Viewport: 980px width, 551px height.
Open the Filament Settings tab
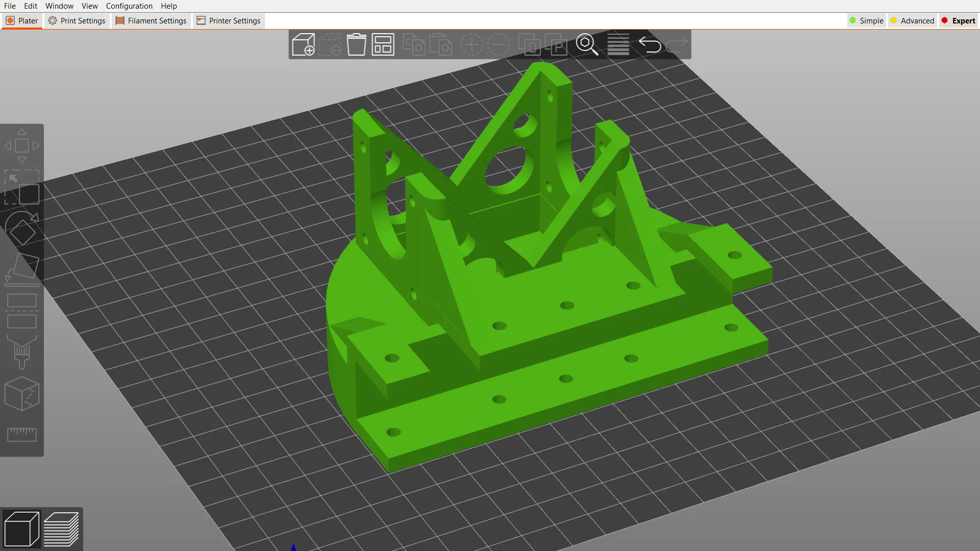pos(151,20)
